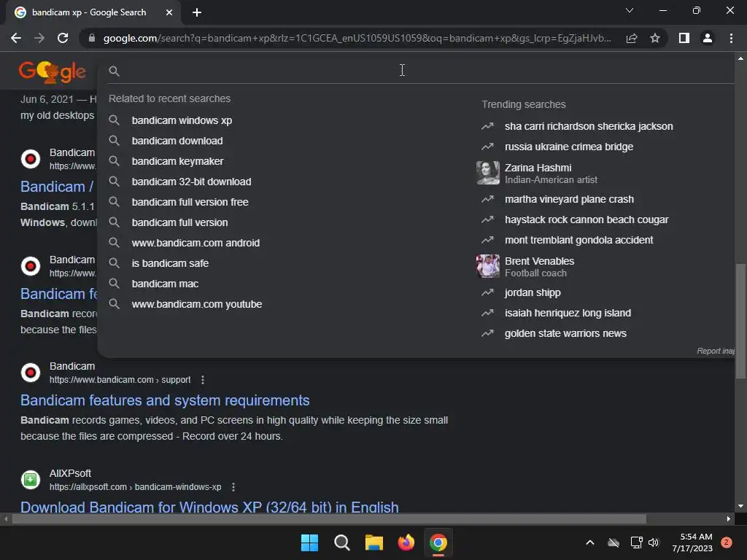Open File Explorer from the taskbar
747x560 pixels.
pyautogui.click(x=374, y=542)
